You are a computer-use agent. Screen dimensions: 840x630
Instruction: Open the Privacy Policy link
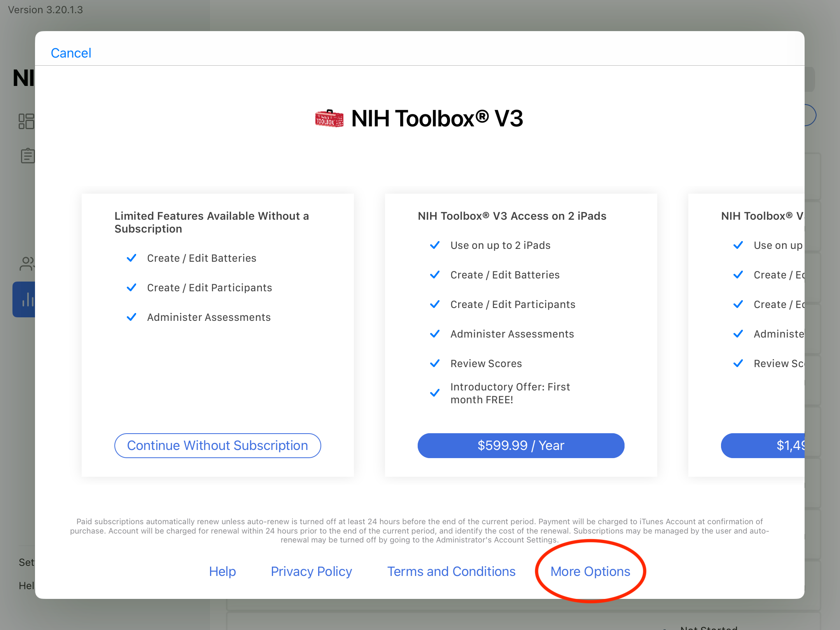(311, 571)
